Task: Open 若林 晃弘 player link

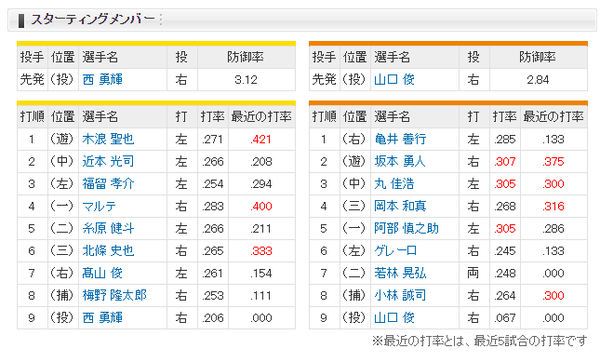Action: click(x=400, y=273)
